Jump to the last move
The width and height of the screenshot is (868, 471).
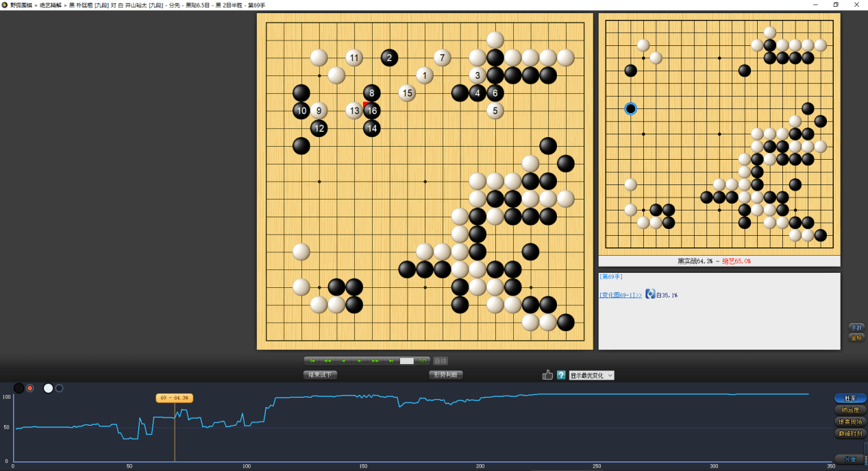tap(390, 361)
